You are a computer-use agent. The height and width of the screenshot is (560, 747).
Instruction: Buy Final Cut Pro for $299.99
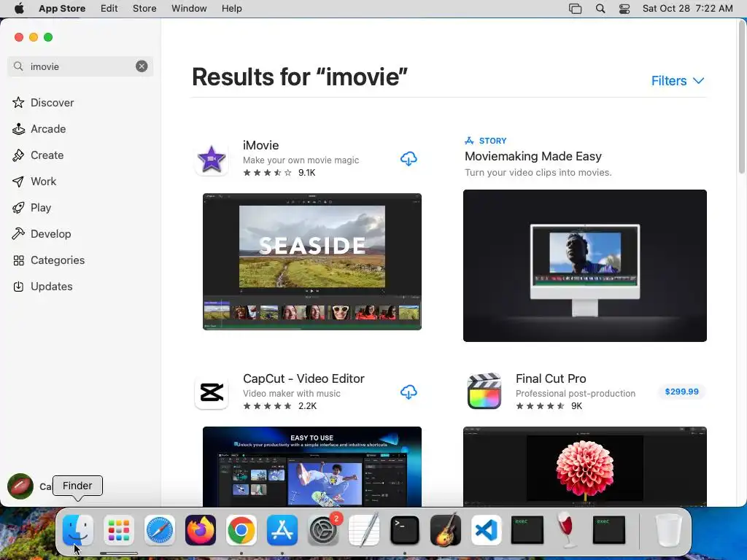click(682, 392)
